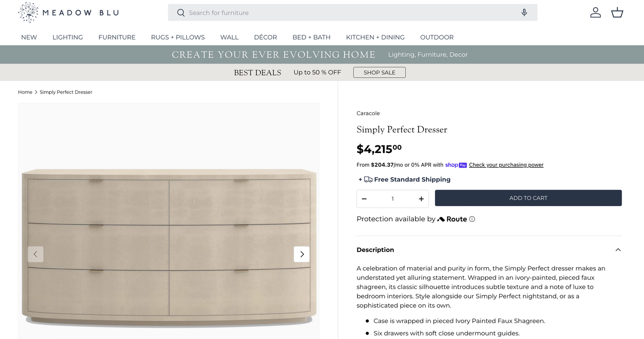Decrease quantity with minus button

coord(364,199)
